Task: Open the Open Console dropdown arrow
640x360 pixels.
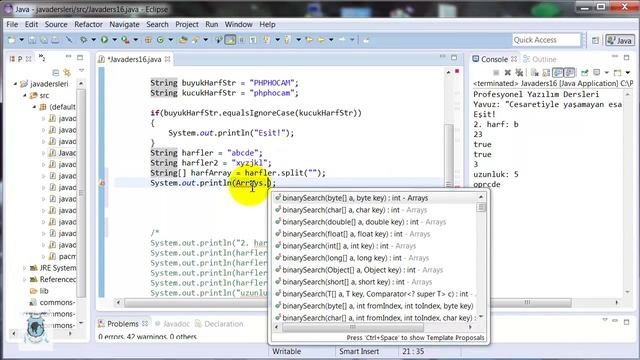Action: point(628,73)
